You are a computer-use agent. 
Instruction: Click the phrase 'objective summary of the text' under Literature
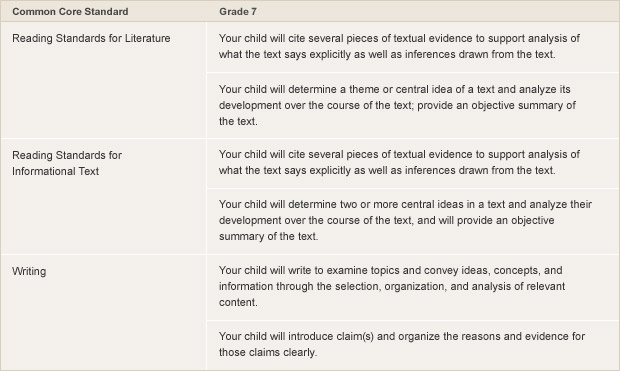click(x=397, y=114)
